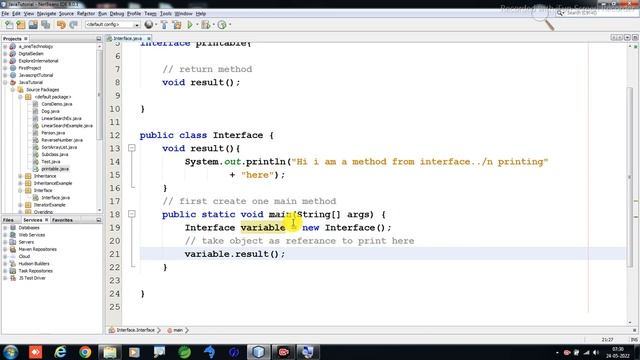Select LinearSearchExample.java file
The image size is (640, 360).
[67, 126]
